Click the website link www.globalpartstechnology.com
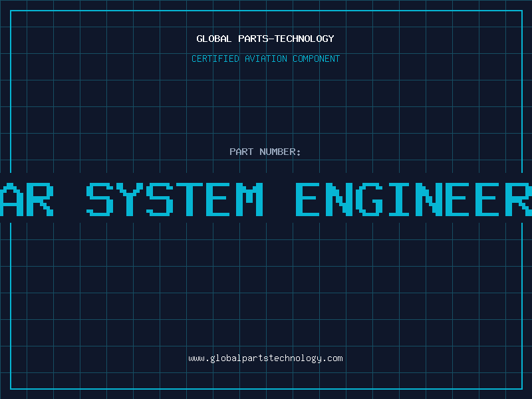Screen dimensions: 532x399 click(x=265, y=358)
